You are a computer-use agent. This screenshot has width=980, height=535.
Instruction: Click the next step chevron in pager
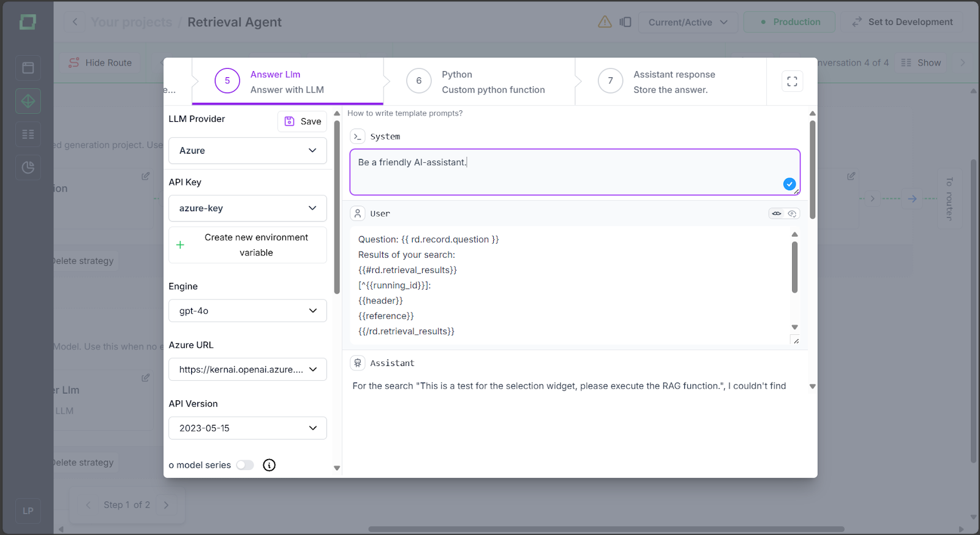tap(166, 505)
